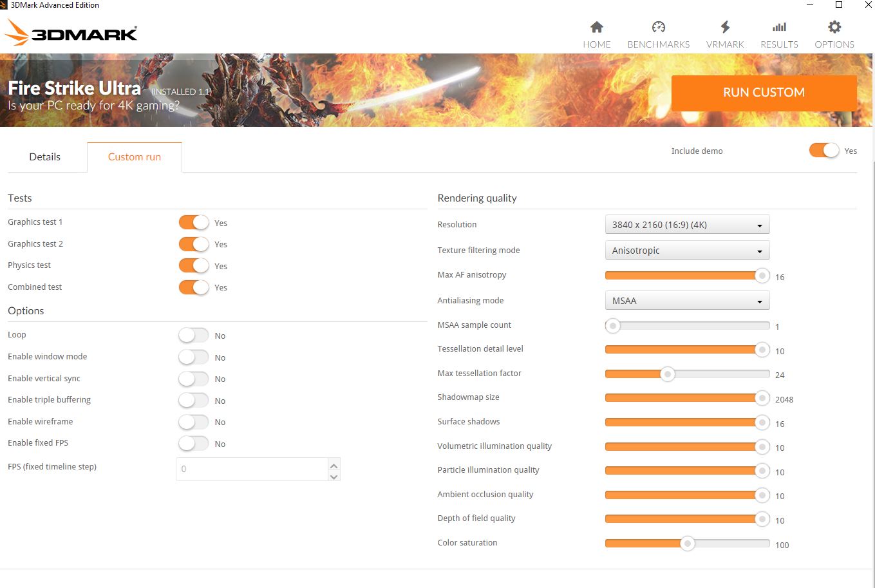Focus the FPS fixed timeline step field
Viewport: 875px width, 588px height.
tap(252, 469)
